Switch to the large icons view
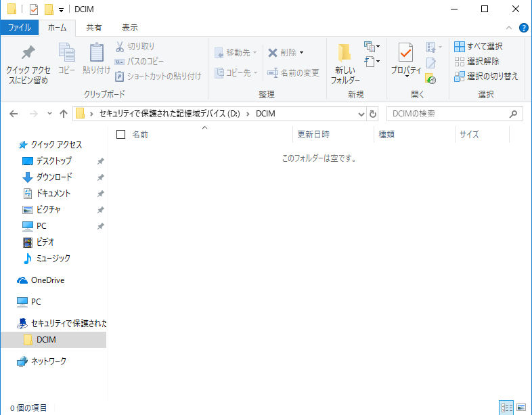The height and width of the screenshot is (415, 532). (x=521, y=408)
